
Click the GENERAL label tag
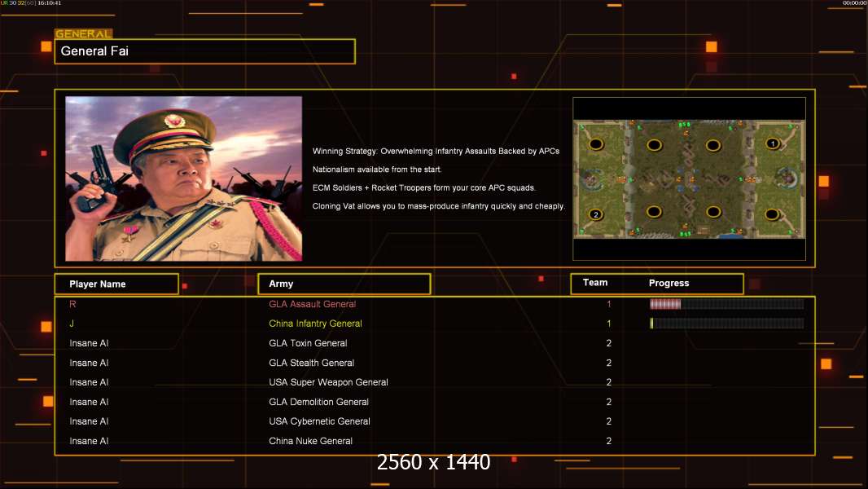[84, 33]
